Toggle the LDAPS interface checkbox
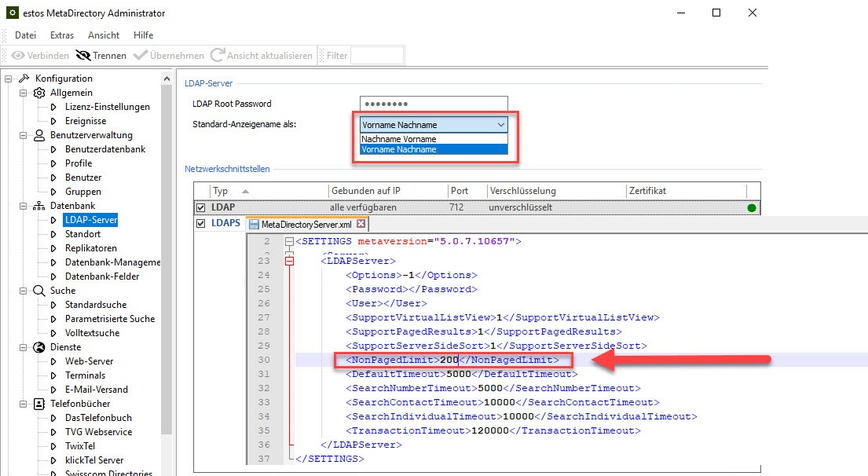This screenshot has height=476, width=868. pos(201,224)
